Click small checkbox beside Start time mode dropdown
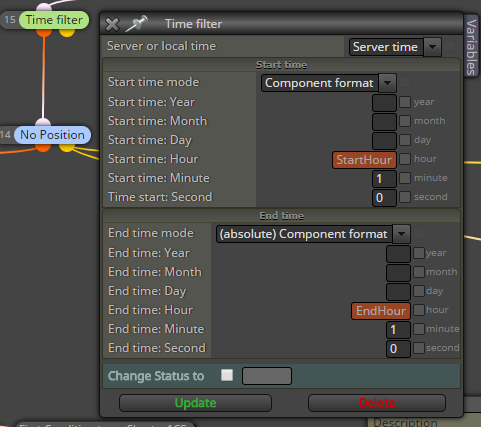Screen dimensions: 481x427 pyautogui.click(x=405, y=82)
